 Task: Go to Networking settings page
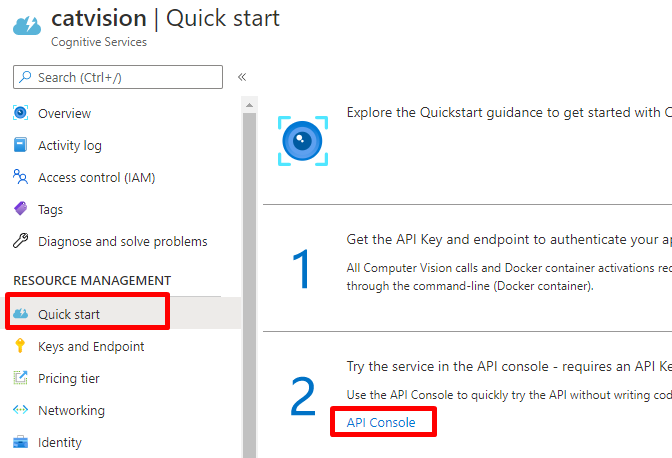click(x=71, y=410)
